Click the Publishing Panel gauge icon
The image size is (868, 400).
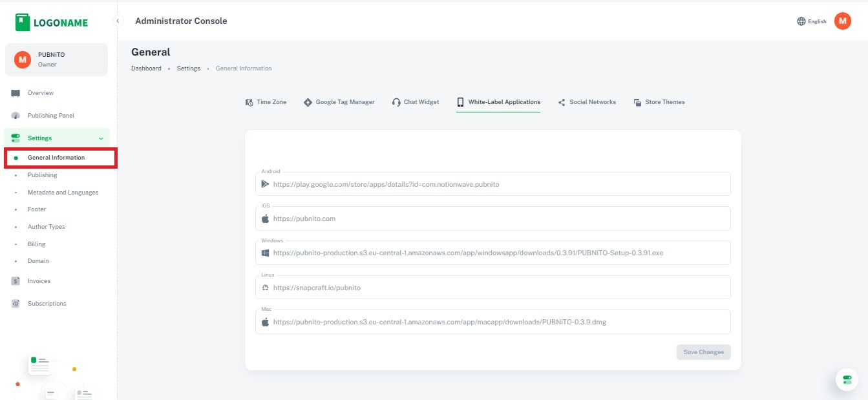[16, 116]
